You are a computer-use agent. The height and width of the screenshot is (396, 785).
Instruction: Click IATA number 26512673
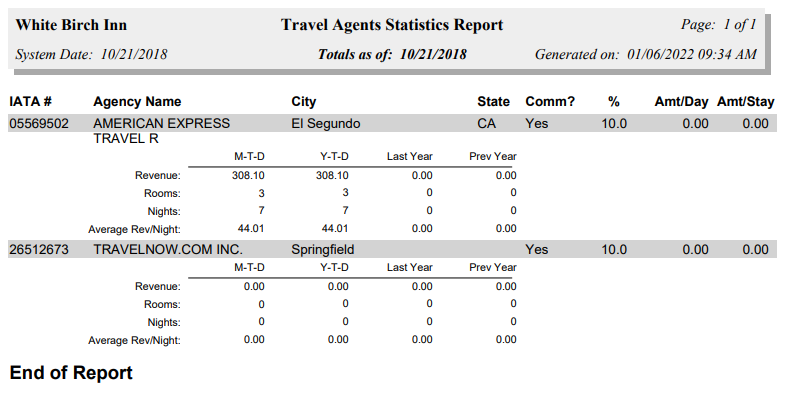coord(39,249)
